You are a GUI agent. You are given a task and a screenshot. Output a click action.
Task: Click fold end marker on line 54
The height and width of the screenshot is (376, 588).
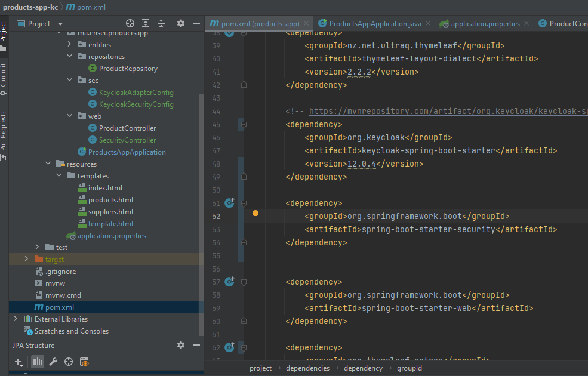point(244,242)
